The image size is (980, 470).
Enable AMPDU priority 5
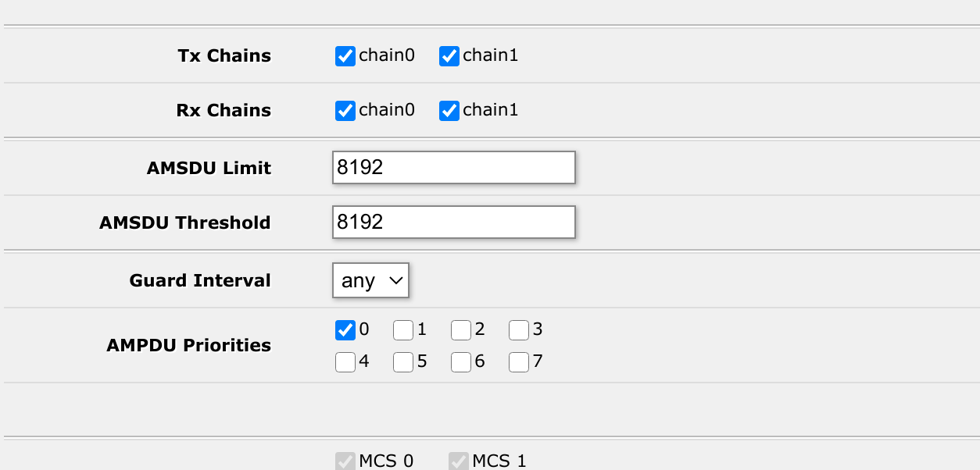click(x=402, y=361)
